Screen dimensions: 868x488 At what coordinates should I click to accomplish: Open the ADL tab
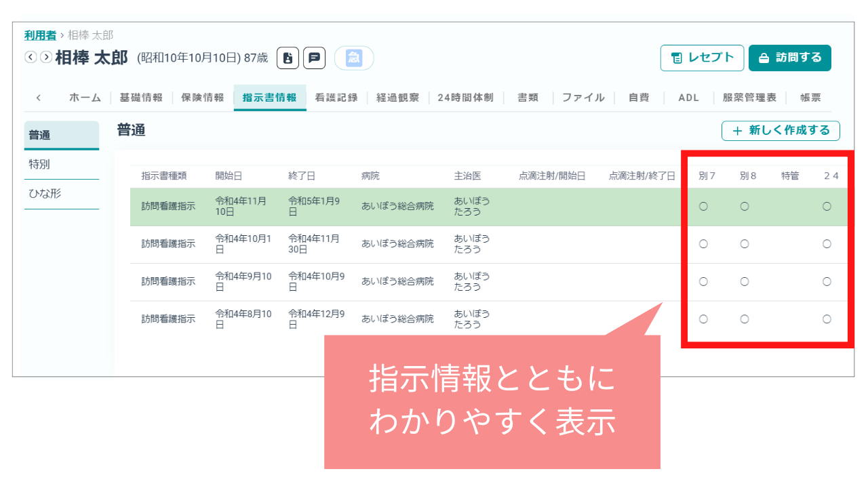pyautogui.click(x=689, y=98)
